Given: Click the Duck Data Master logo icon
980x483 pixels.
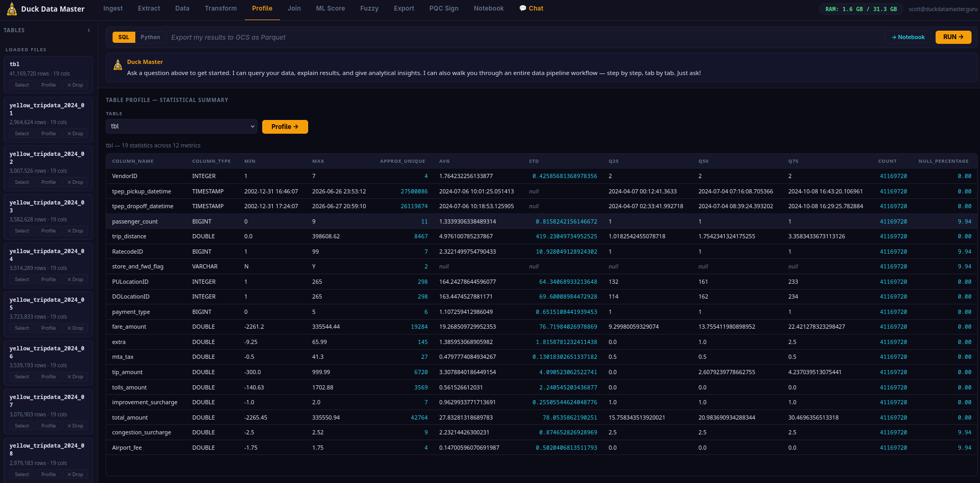Looking at the screenshot, I should (x=12, y=9).
